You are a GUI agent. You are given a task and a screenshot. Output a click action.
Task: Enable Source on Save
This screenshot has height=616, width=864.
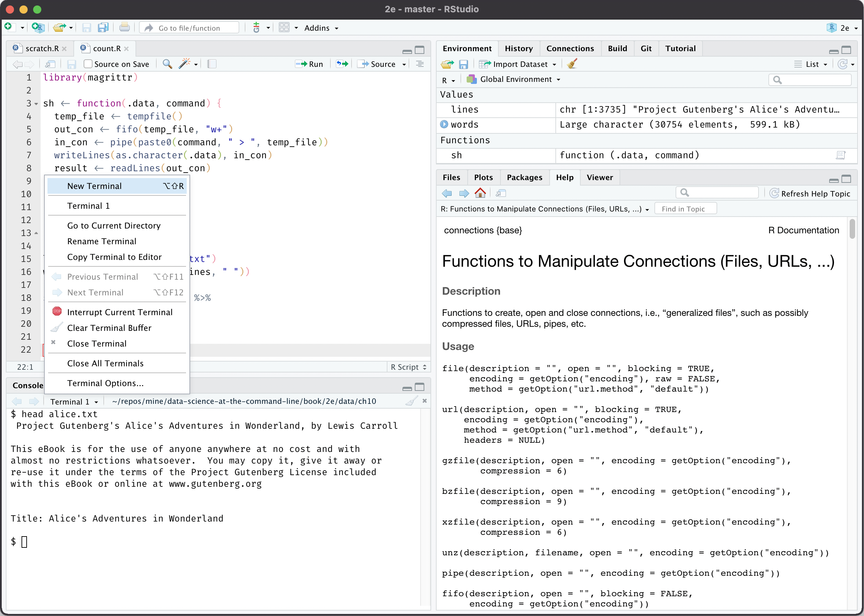point(88,64)
